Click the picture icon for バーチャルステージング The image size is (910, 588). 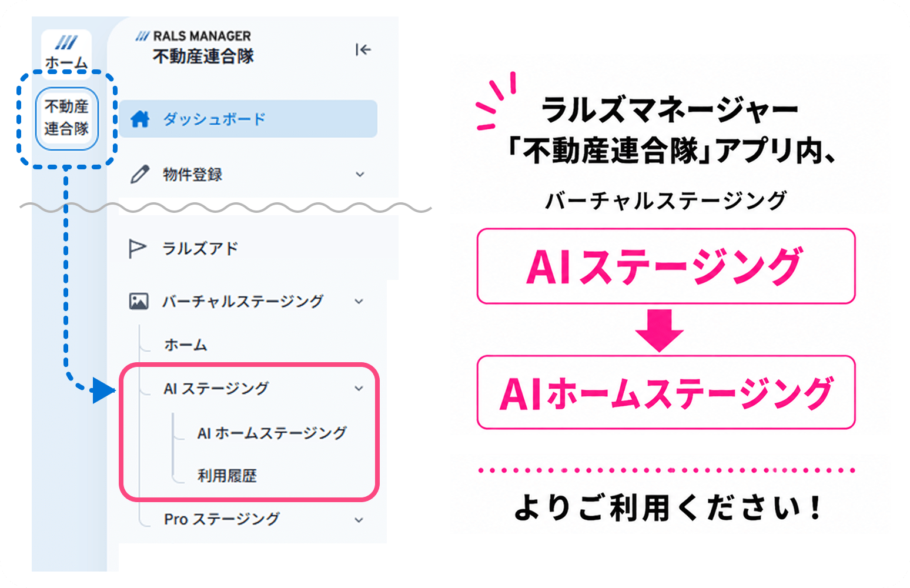139,301
